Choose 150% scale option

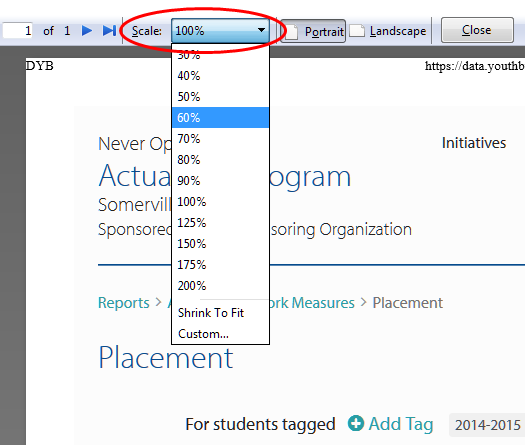[x=220, y=244]
